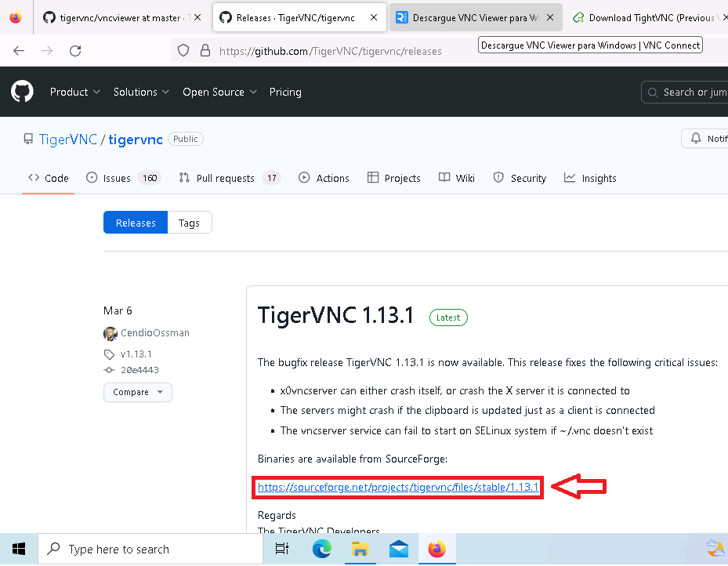Reload the page with the refresh icon

click(x=75, y=51)
